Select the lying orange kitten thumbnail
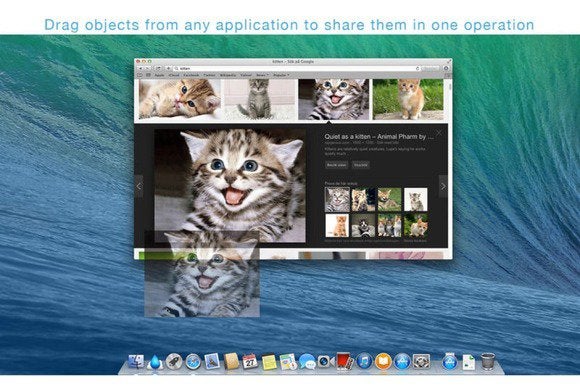The image size is (580, 388). coord(179,98)
